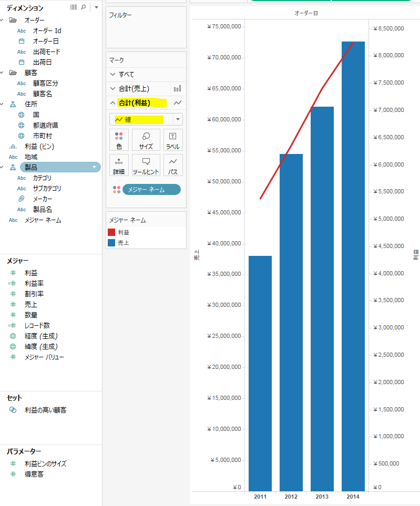
Task: Select the 出荷モード dimension
Action: point(46,51)
